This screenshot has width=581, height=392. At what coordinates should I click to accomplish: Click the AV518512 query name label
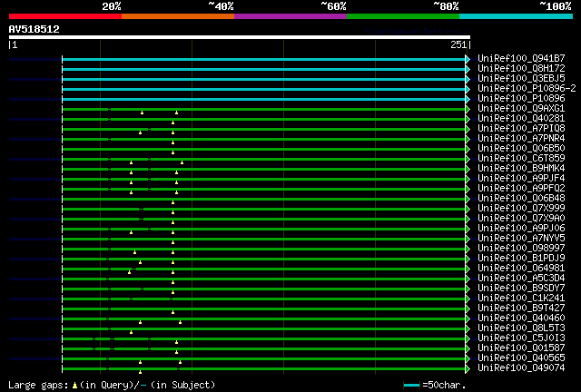tap(34, 29)
